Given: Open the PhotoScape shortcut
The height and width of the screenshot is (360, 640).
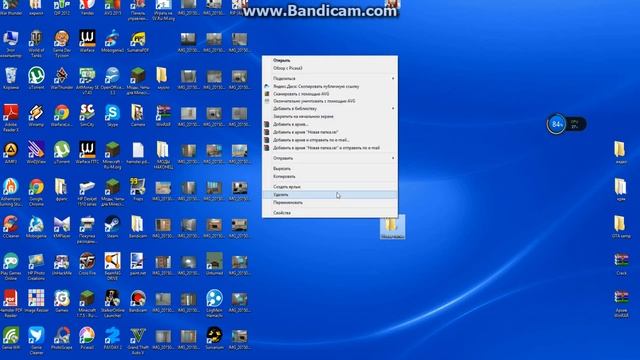Looking at the screenshot, I should point(62,338).
